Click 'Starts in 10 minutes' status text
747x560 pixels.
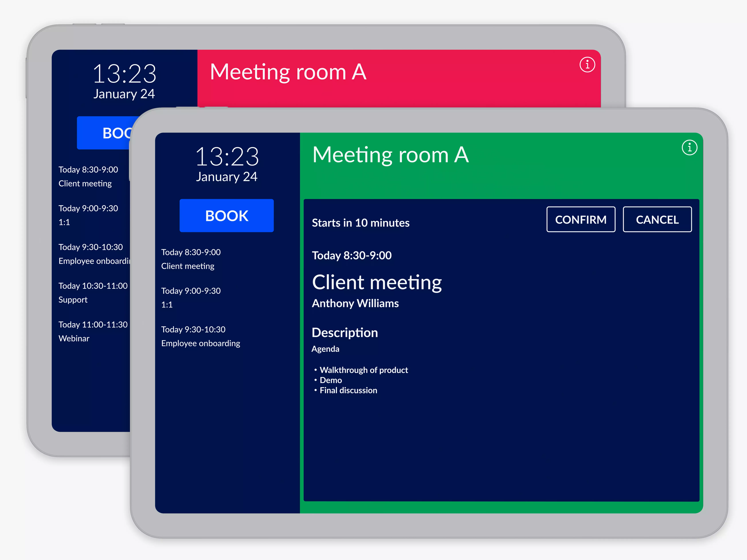[x=361, y=223]
